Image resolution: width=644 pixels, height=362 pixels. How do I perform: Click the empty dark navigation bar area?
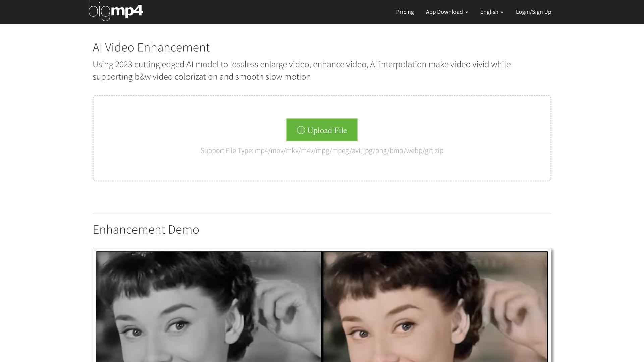pyautogui.click(x=268, y=12)
